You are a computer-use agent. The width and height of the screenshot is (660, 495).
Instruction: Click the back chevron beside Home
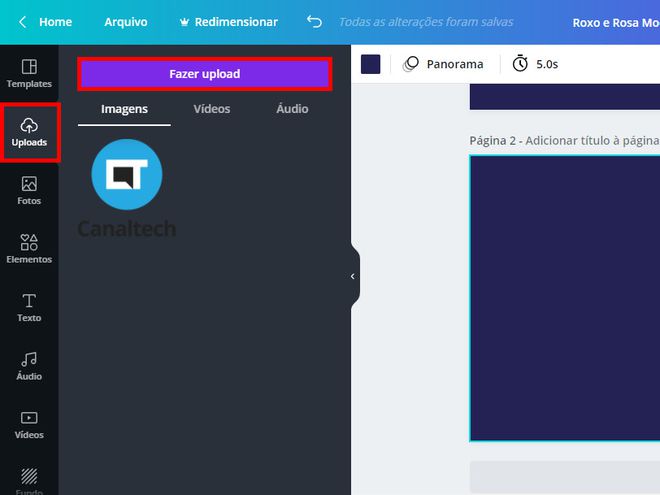(23, 22)
